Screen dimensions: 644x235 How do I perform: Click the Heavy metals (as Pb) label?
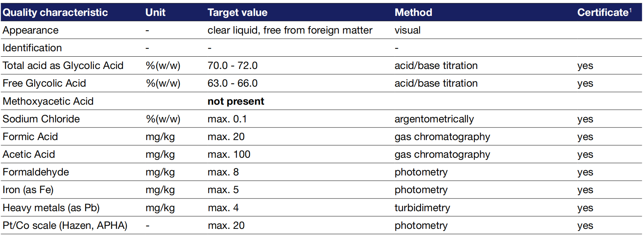coord(51,208)
